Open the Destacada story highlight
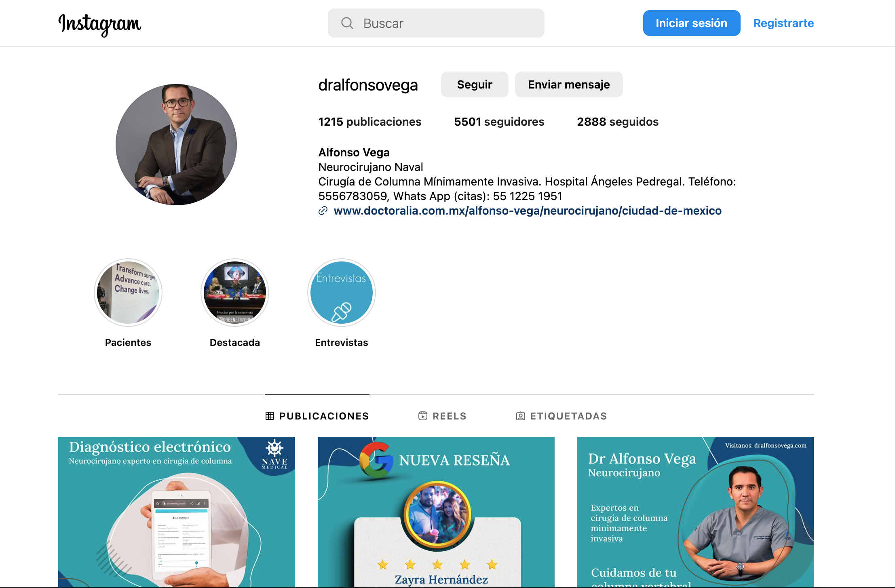Viewport: 895px width, 588px height. (x=235, y=293)
